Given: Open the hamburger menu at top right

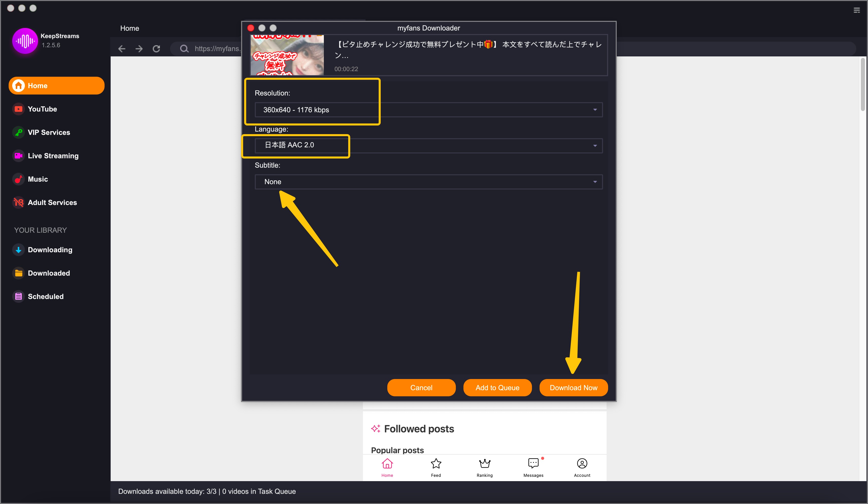Looking at the screenshot, I should (857, 10).
